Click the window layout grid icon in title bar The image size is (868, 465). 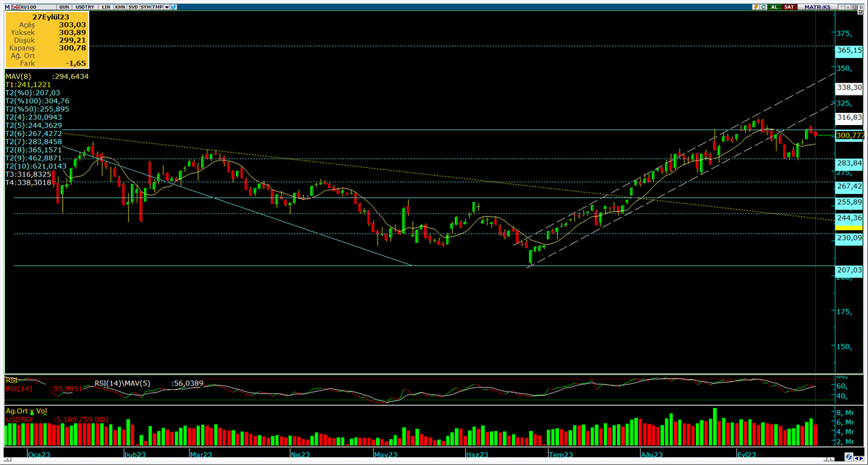click(x=854, y=7)
